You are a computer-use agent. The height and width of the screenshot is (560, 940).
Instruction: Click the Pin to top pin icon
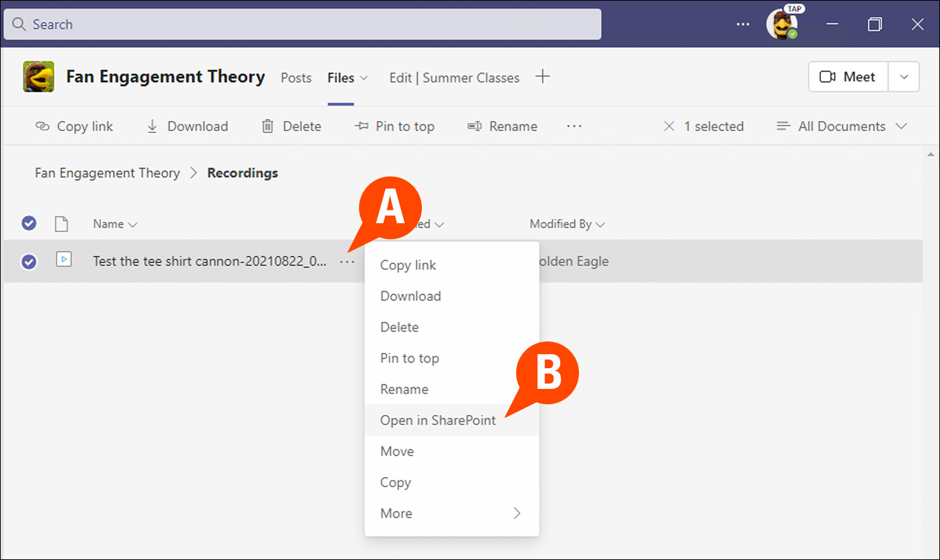click(x=362, y=126)
